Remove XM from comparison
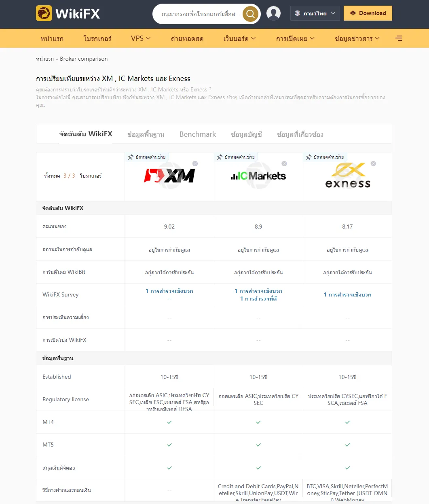 [x=195, y=163]
